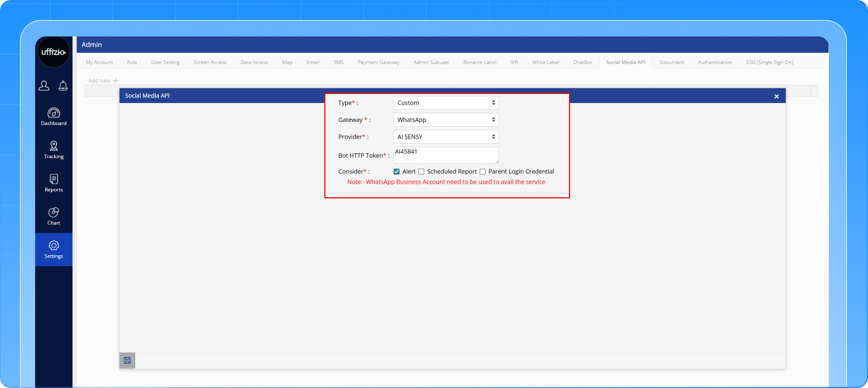Uncheck the Alert checkbox

coord(397,172)
